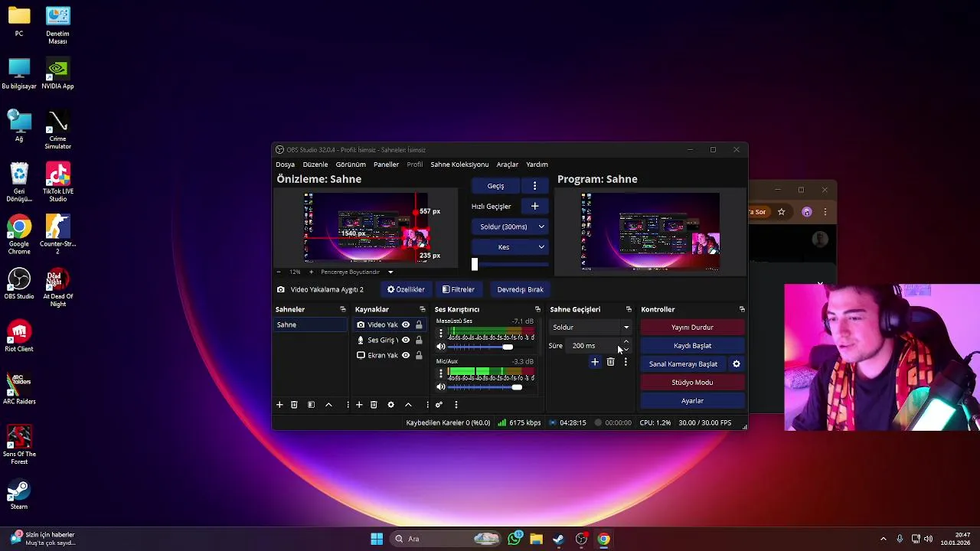The width and height of the screenshot is (980, 551).
Task: Remove selected scene with Sahneler trash icon
Action: [x=294, y=405]
